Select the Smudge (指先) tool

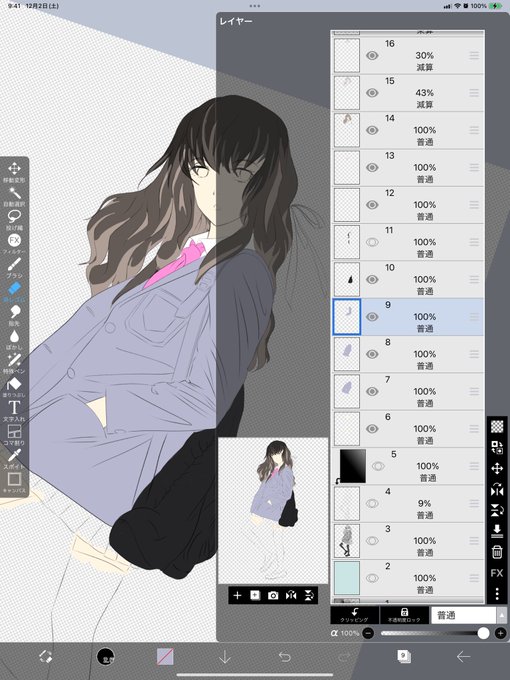(14, 315)
